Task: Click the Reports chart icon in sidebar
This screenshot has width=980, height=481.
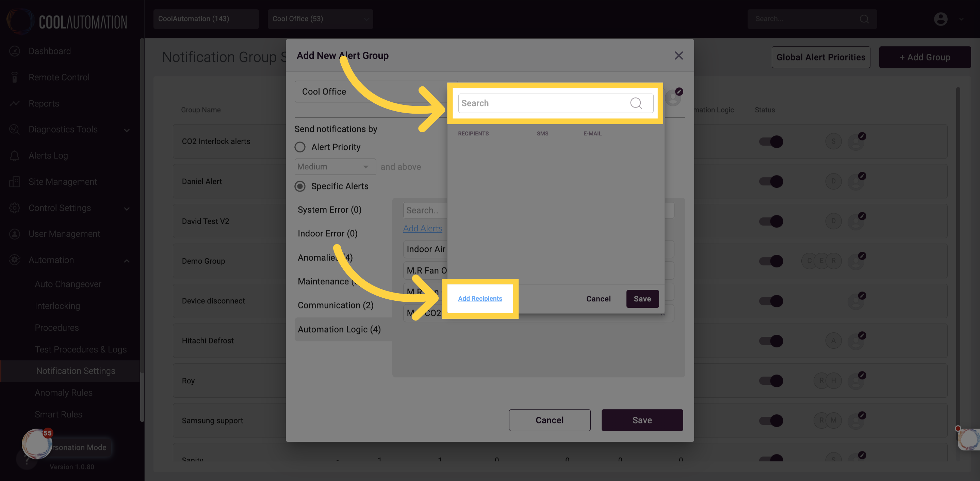Action: coord(14,103)
